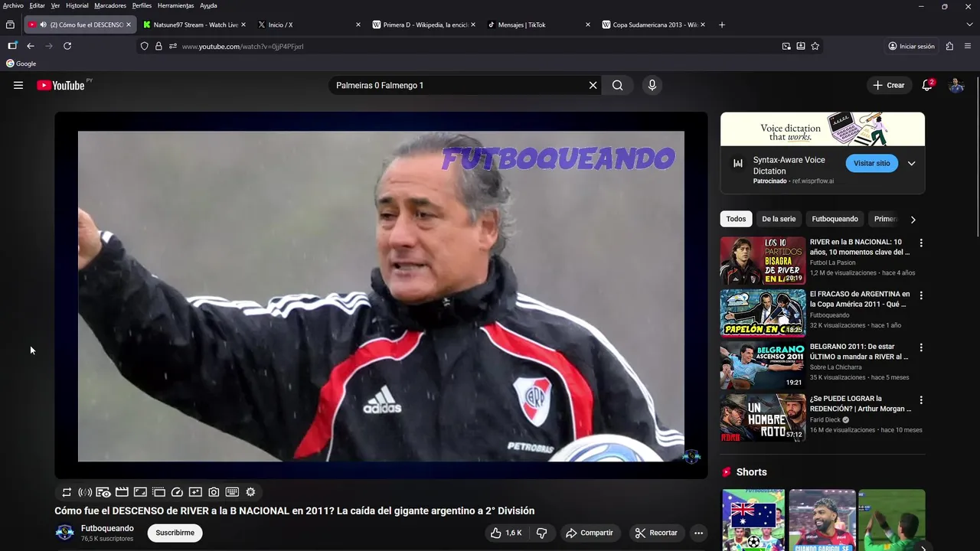The width and height of the screenshot is (980, 551).
Task: Open the notifications bell
Action: click(x=927, y=85)
